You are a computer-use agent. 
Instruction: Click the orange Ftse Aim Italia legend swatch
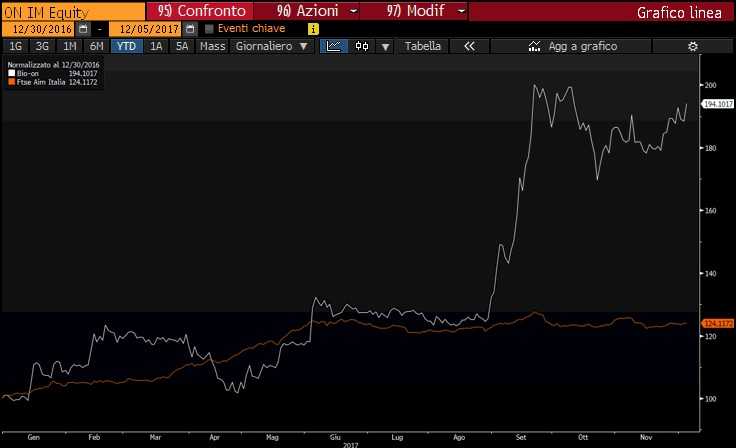[12, 82]
